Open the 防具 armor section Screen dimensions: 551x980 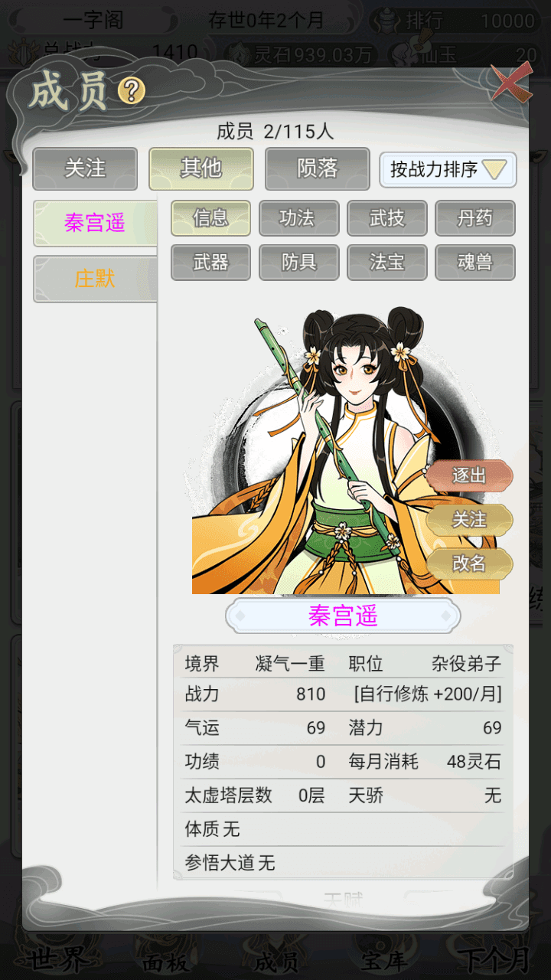click(x=298, y=263)
